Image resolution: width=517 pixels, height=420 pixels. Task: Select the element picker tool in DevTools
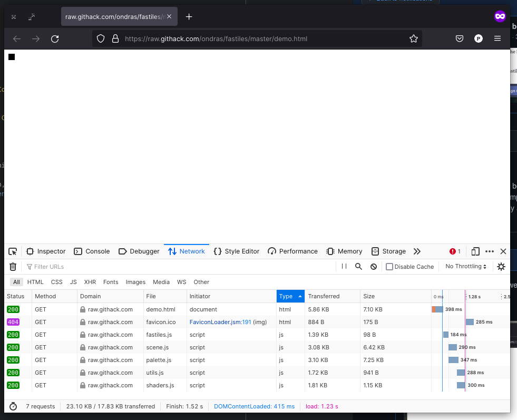(13, 251)
